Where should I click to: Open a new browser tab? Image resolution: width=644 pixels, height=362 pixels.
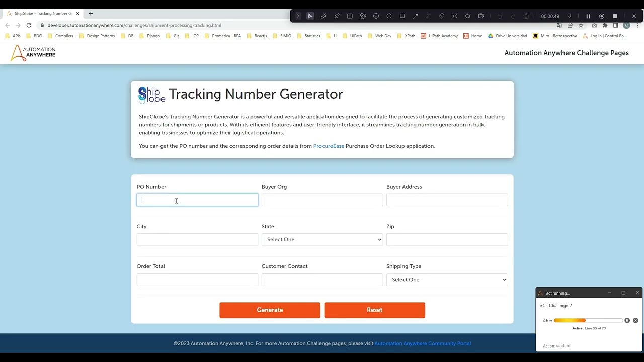(91, 14)
